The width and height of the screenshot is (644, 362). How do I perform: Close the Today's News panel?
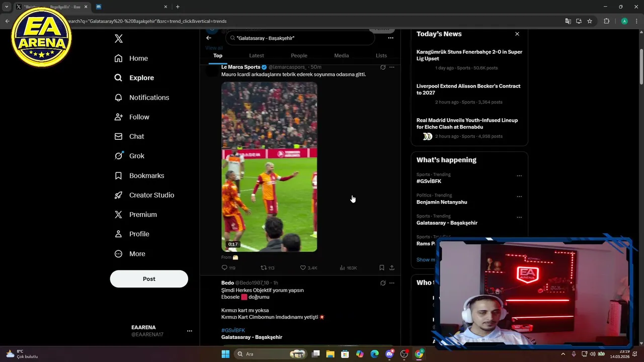tap(517, 34)
